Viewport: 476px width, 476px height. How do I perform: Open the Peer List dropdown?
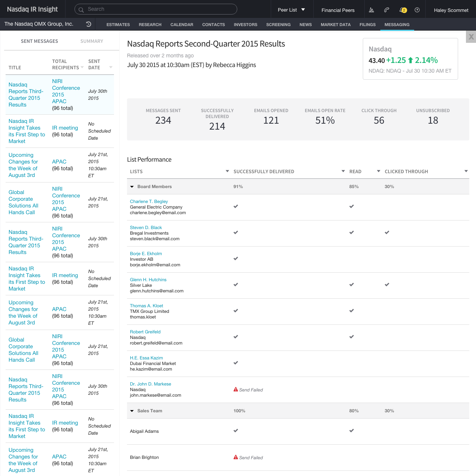coord(292,10)
